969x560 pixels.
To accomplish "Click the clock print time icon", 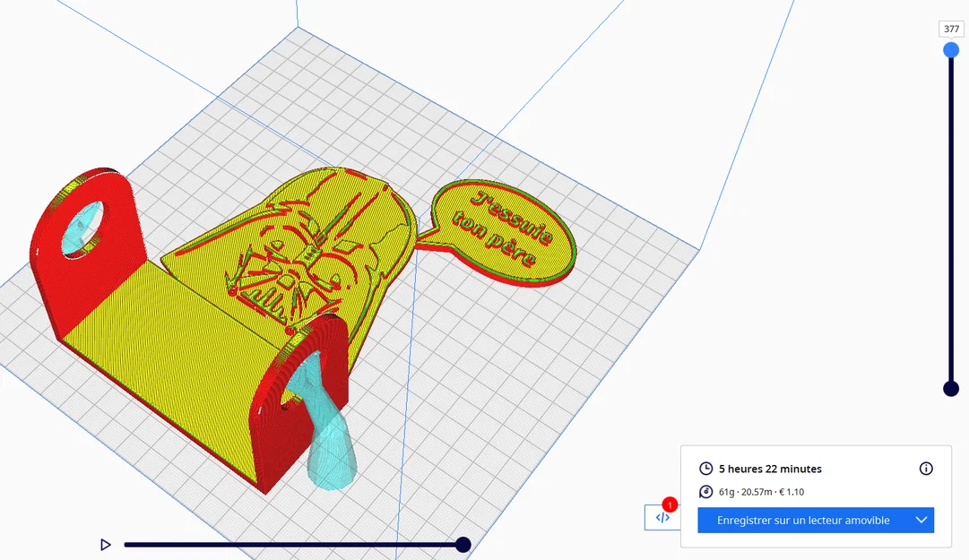I will point(705,469).
